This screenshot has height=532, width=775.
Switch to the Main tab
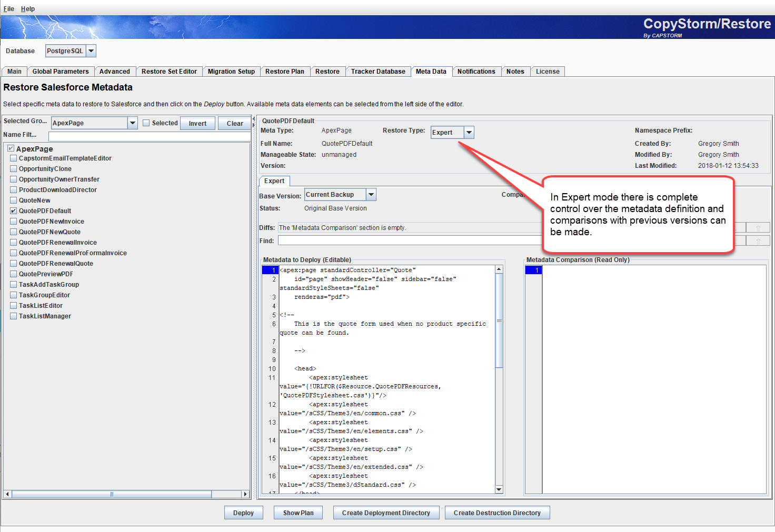(14, 72)
